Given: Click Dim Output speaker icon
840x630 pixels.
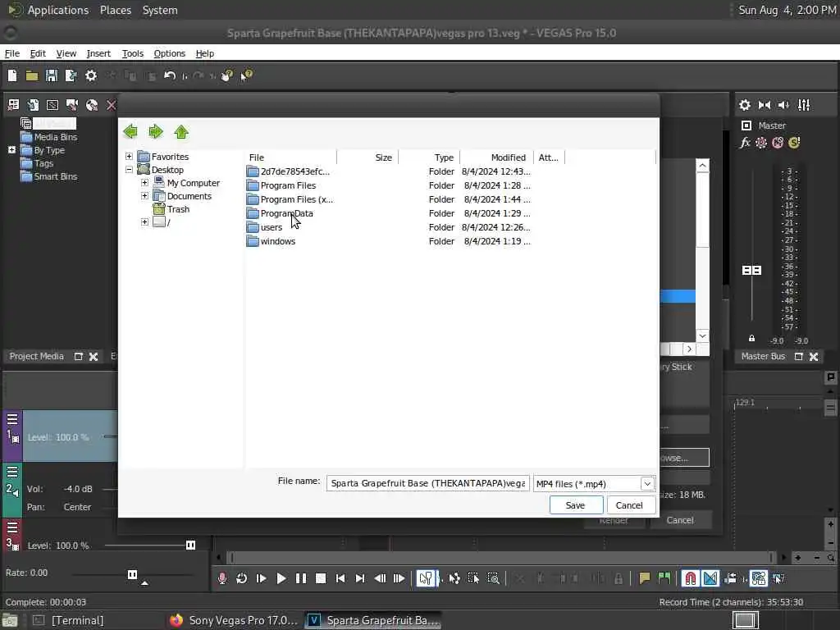Looking at the screenshot, I should pos(783,105).
